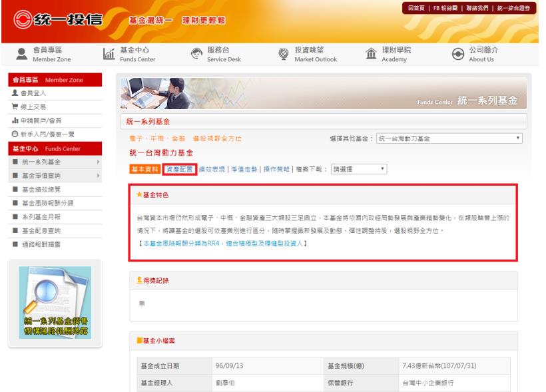Click the magnifier fund sales banner image
This screenshot has width=546, height=392.
(x=55, y=302)
